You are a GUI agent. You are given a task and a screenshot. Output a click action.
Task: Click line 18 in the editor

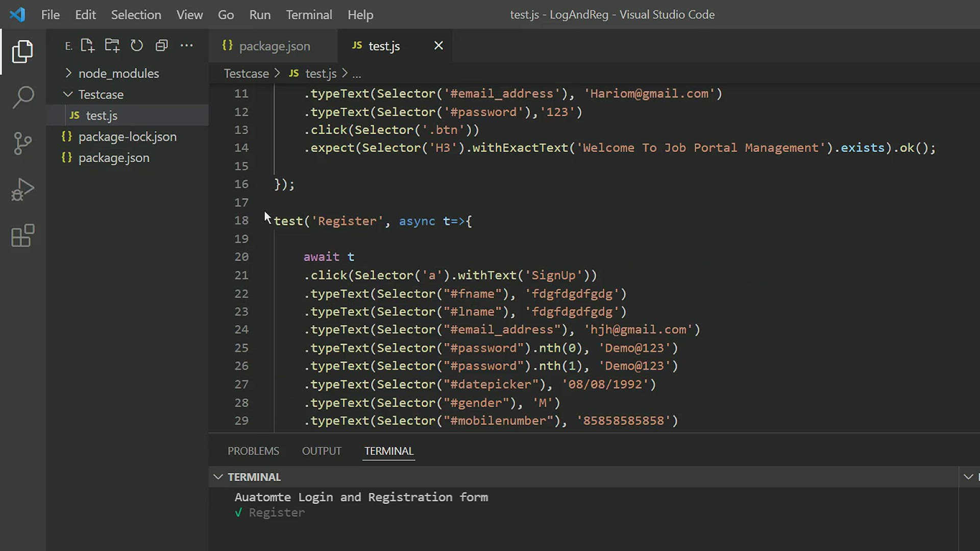[x=357, y=221]
